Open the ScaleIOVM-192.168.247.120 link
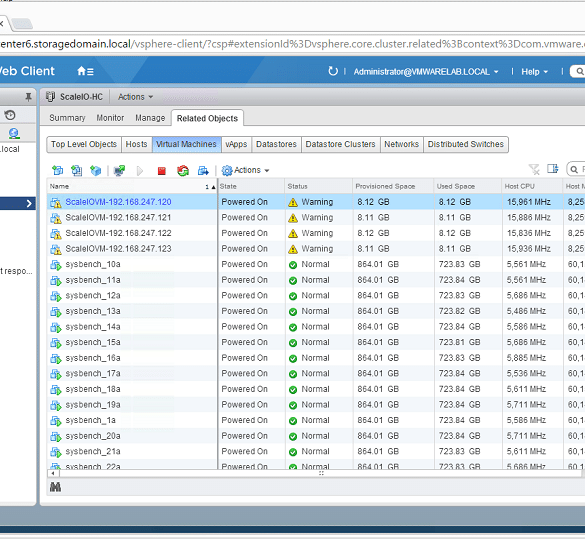 tap(118, 202)
